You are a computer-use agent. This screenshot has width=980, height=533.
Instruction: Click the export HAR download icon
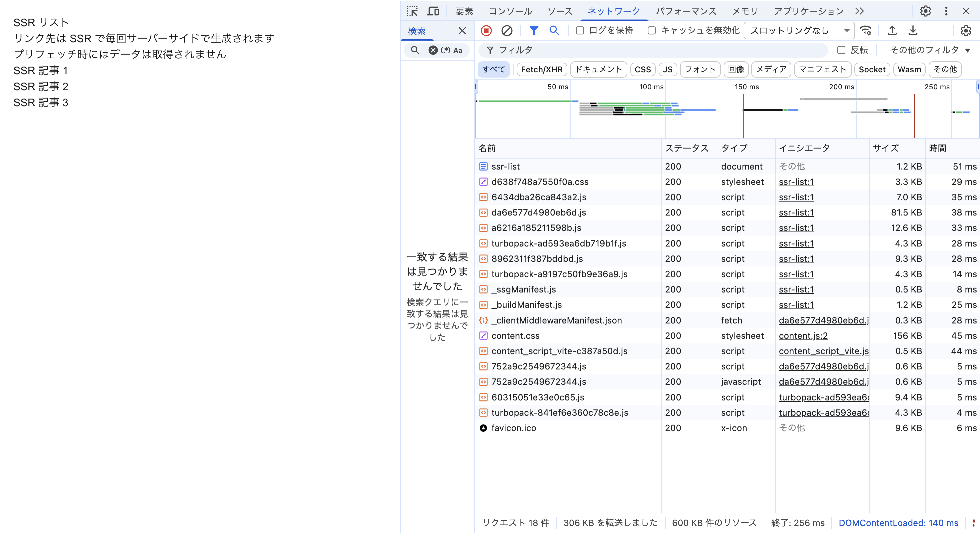pos(913,30)
